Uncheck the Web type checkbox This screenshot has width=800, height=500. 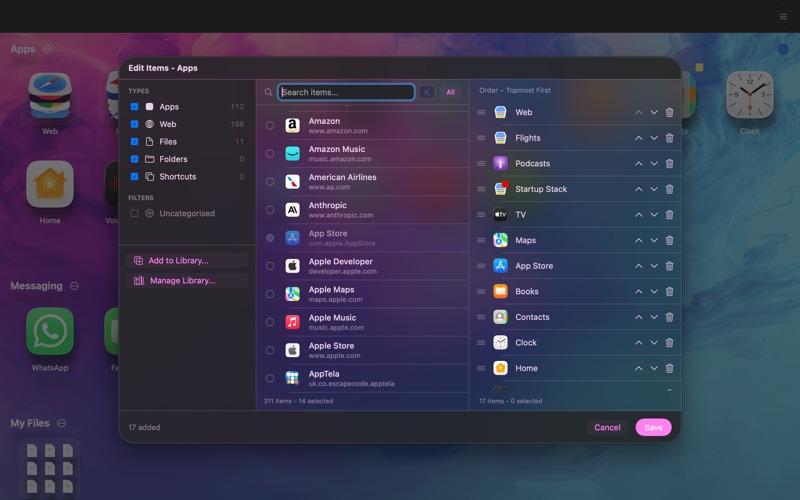(x=134, y=124)
